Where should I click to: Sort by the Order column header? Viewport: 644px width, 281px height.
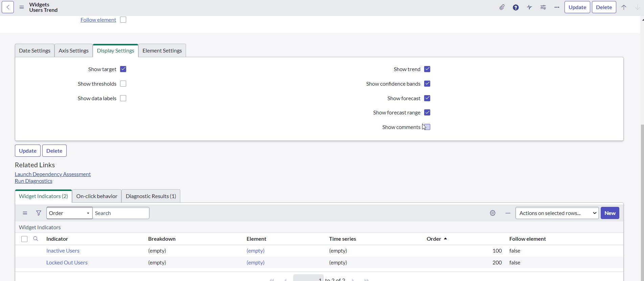click(x=434, y=239)
